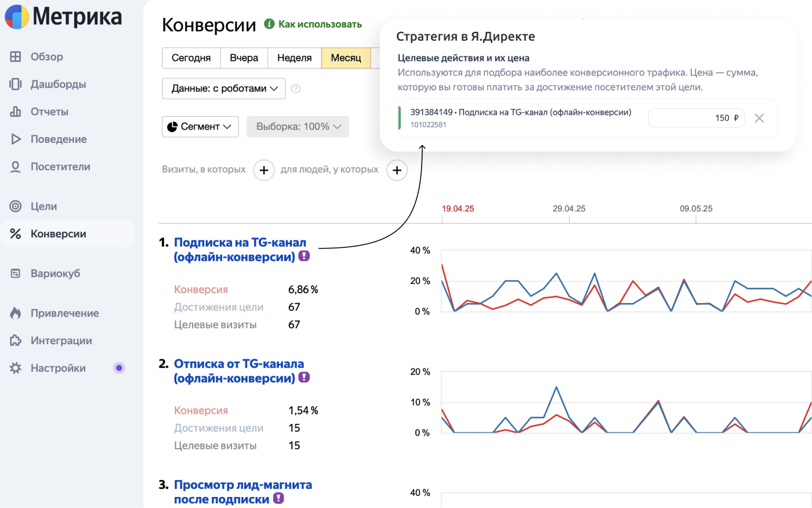
Task: Open the Данные: с роботами dropdown
Action: coord(223,88)
